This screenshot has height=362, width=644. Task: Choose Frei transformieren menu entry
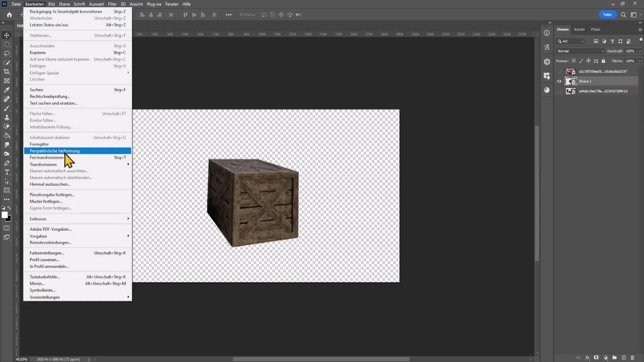(77, 158)
